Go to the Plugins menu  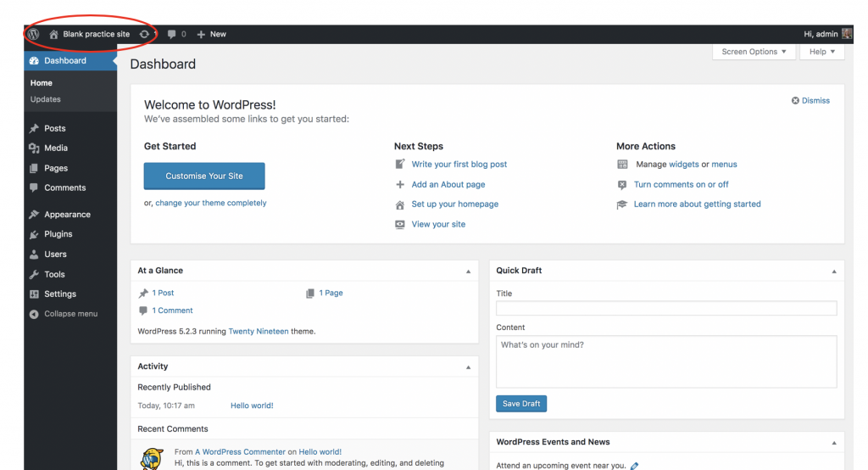tap(58, 234)
